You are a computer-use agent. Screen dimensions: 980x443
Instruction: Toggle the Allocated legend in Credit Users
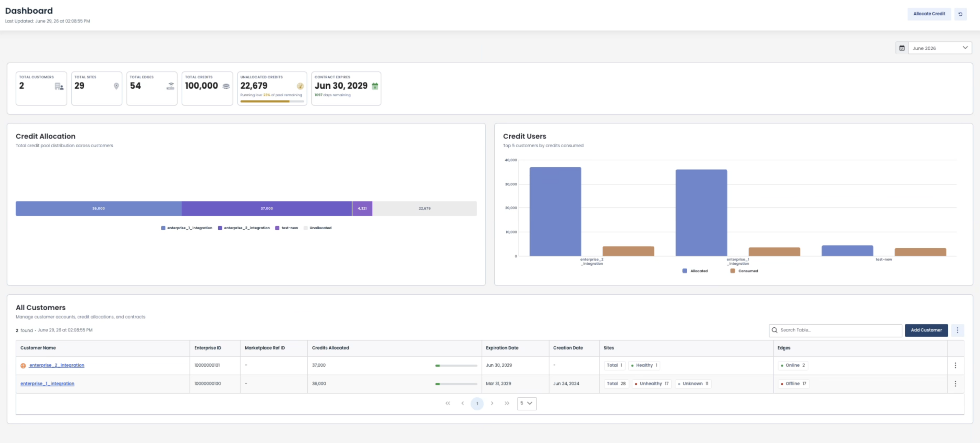pyautogui.click(x=695, y=271)
